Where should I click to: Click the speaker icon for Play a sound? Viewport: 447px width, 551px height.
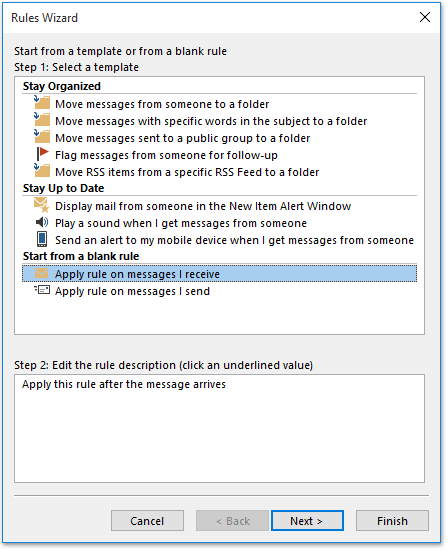(42, 222)
